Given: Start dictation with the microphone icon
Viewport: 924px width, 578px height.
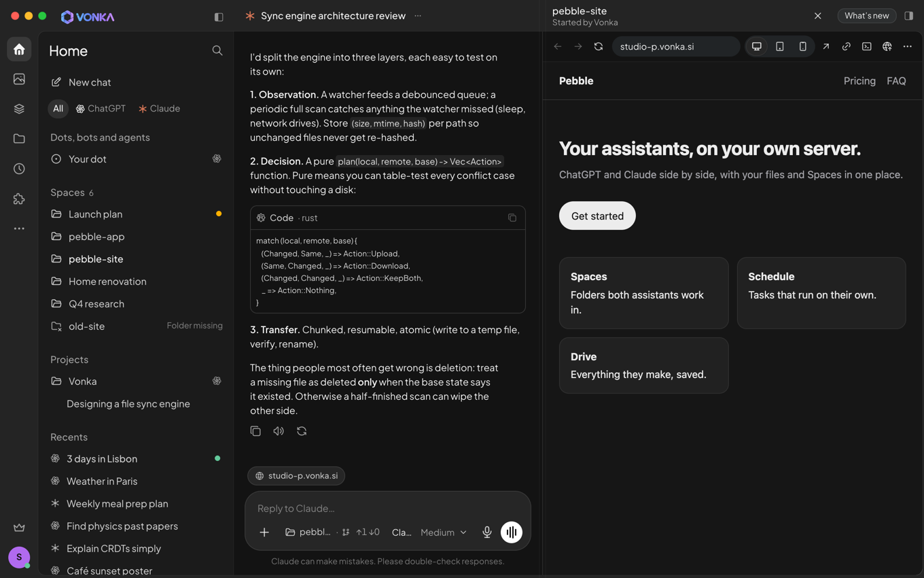Looking at the screenshot, I should pos(487,532).
